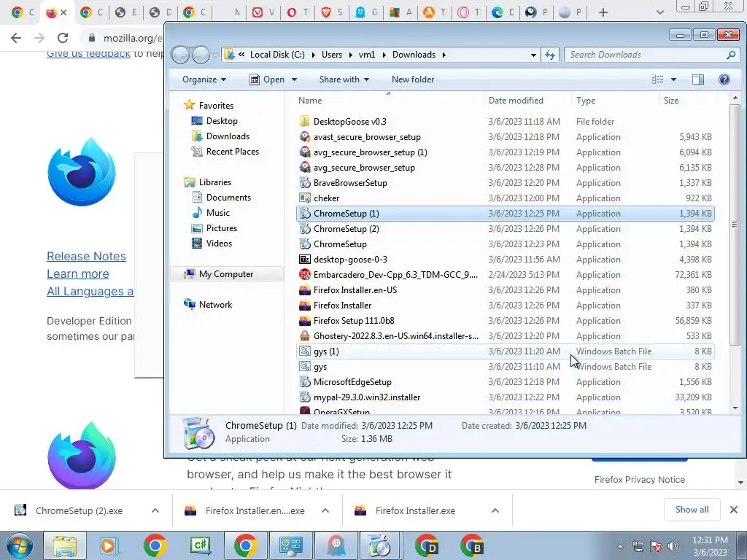This screenshot has height=560, width=747.
Task: Select the Firefox Installer.en-US file icon
Action: coord(305,289)
